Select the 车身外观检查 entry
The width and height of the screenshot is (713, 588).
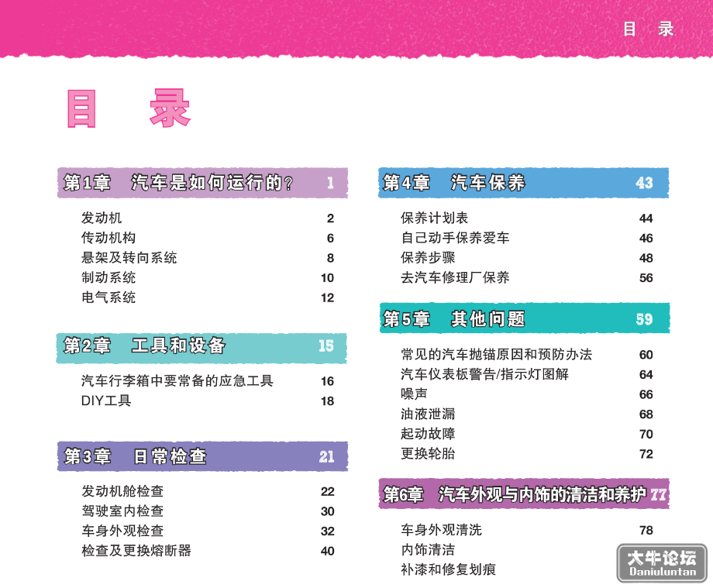[122, 531]
